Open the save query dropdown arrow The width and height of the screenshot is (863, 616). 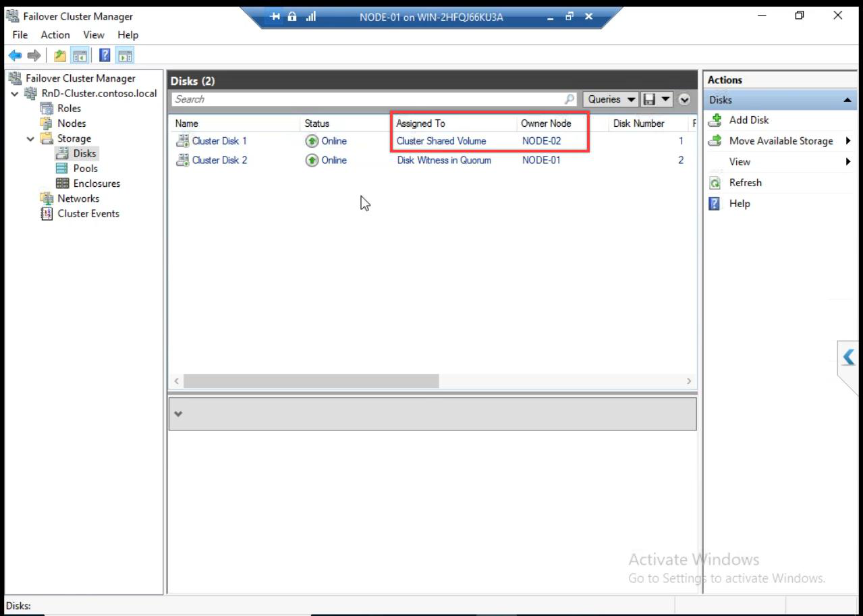(665, 99)
